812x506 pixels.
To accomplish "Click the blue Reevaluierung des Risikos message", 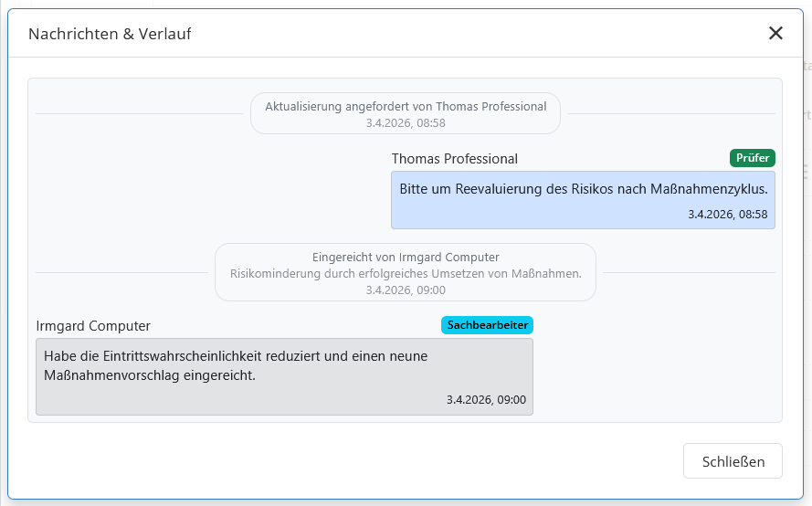I will [x=582, y=190].
